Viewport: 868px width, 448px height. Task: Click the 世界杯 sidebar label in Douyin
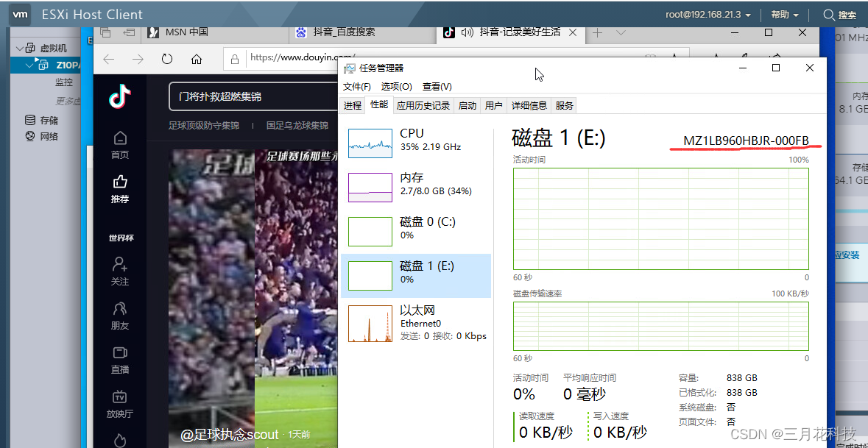pyautogui.click(x=121, y=238)
